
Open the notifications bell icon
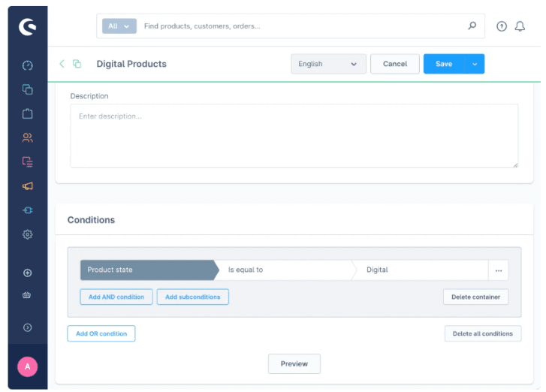point(520,26)
